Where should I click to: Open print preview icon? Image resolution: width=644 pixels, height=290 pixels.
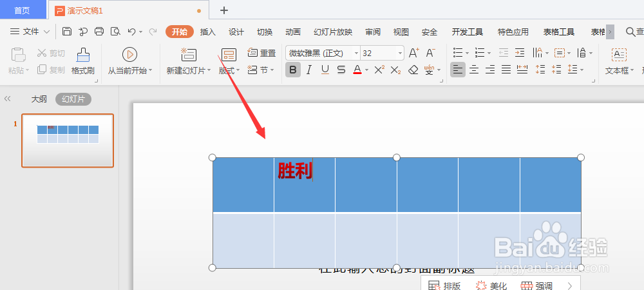click(x=116, y=32)
